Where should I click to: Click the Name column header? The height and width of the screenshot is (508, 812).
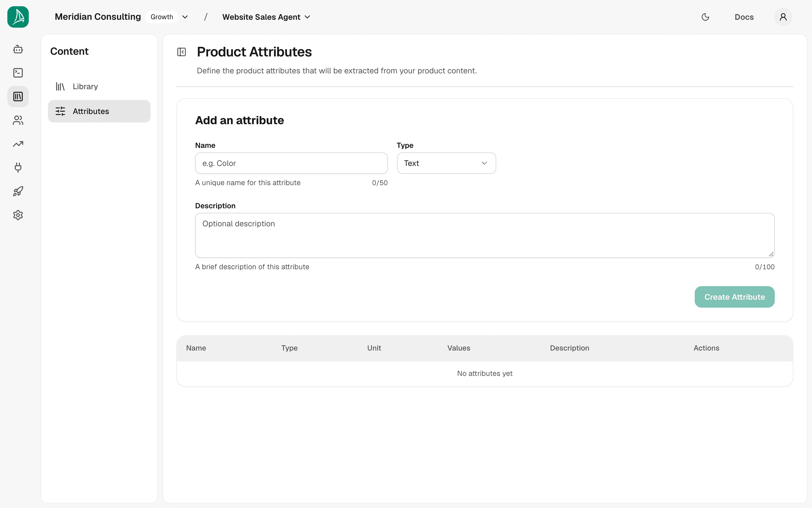(x=196, y=348)
